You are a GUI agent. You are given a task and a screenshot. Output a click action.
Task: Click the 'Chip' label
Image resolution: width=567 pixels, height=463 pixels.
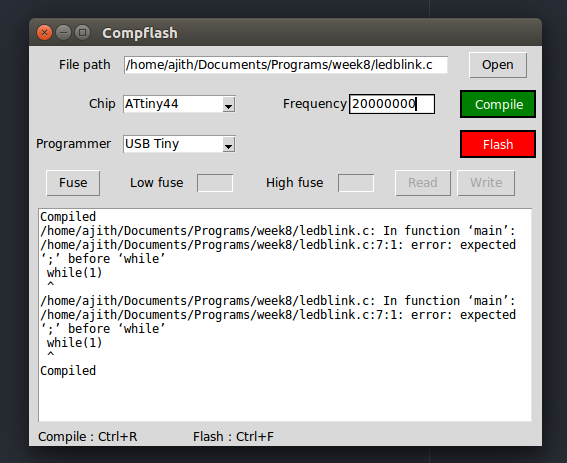[102, 104]
